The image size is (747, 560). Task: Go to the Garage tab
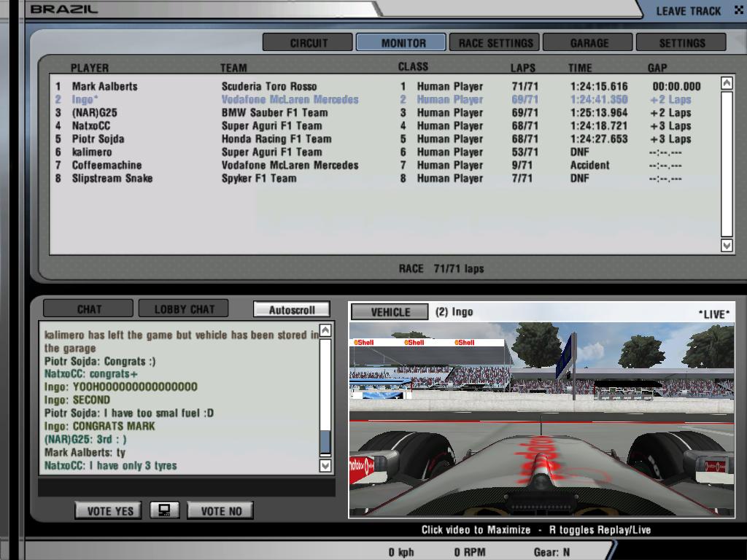pos(588,42)
